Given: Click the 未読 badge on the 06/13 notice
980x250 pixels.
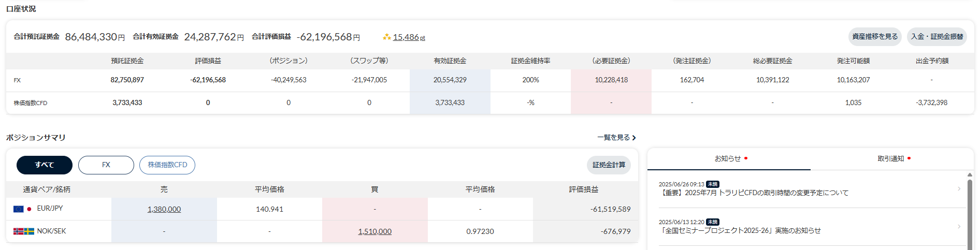Looking at the screenshot, I should pyautogui.click(x=713, y=222).
